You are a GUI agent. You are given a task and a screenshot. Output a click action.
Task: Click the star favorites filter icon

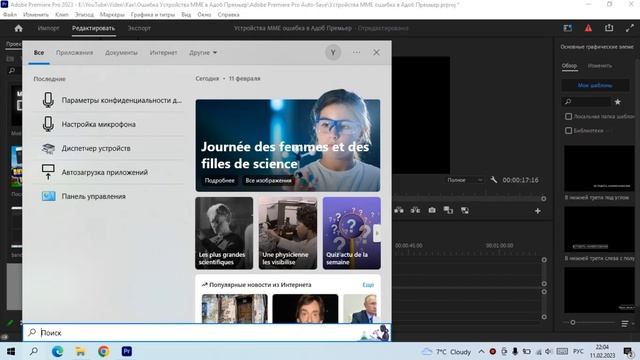618,102
